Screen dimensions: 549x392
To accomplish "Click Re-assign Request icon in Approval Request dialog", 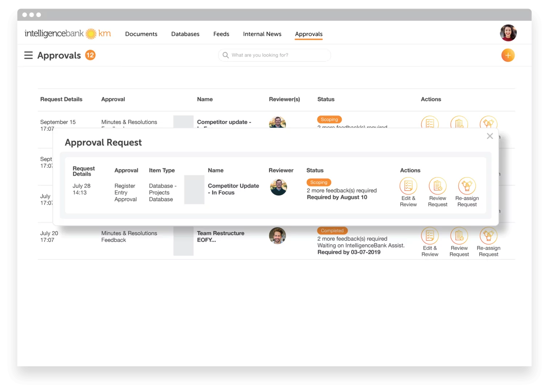I will 467,186.
